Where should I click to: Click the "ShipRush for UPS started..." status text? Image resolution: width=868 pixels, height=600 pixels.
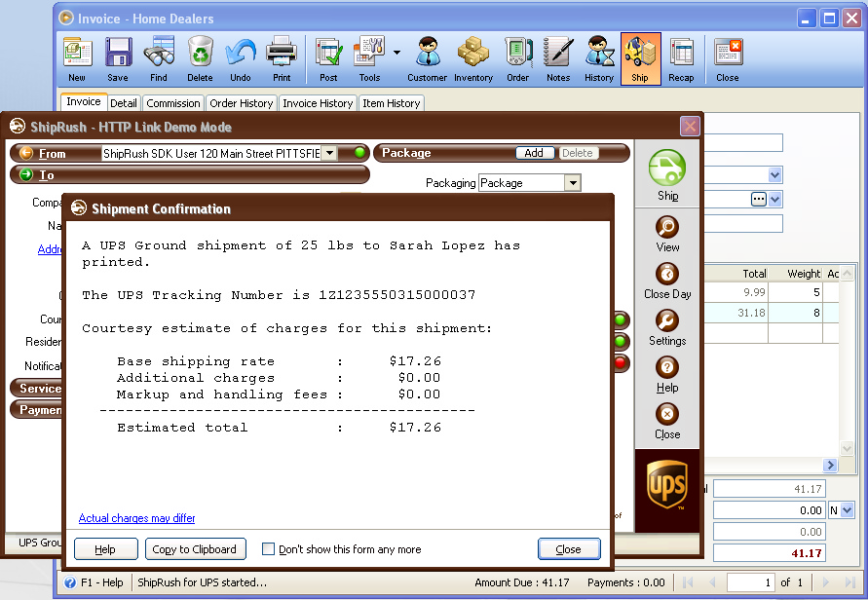[x=202, y=582]
